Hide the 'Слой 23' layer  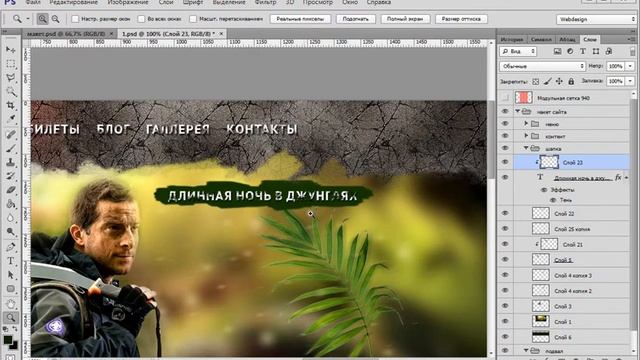click(505, 162)
